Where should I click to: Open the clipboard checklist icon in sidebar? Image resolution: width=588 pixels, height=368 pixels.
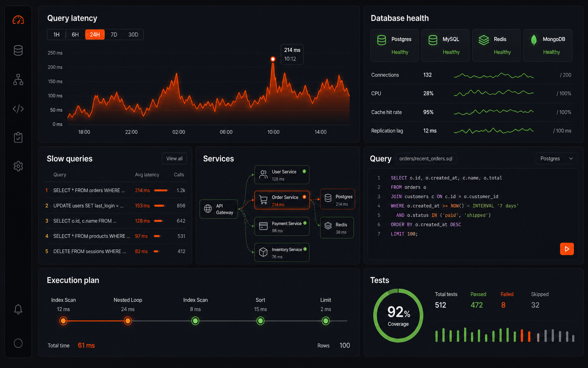click(x=18, y=137)
